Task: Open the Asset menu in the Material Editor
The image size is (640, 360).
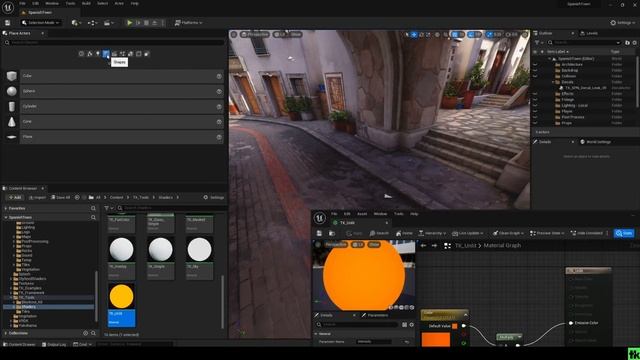Action: point(362,214)
